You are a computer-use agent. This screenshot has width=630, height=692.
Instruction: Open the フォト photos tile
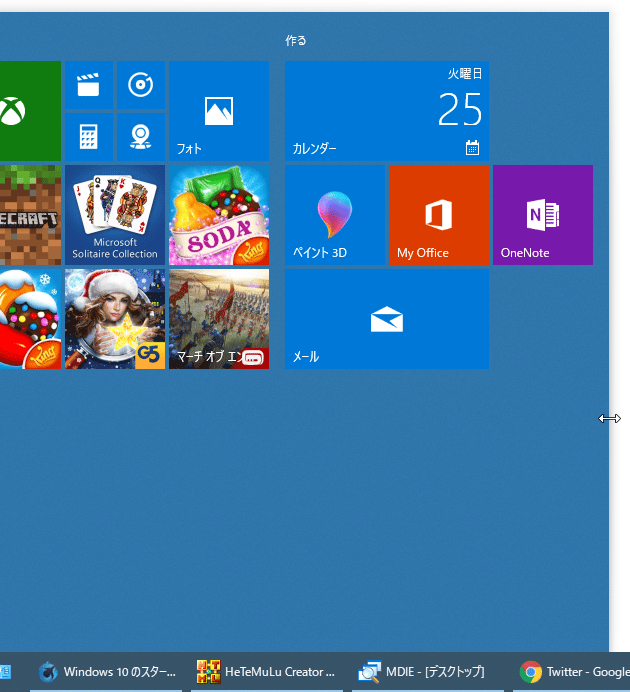pyautogui.click(x=219, y=111)
